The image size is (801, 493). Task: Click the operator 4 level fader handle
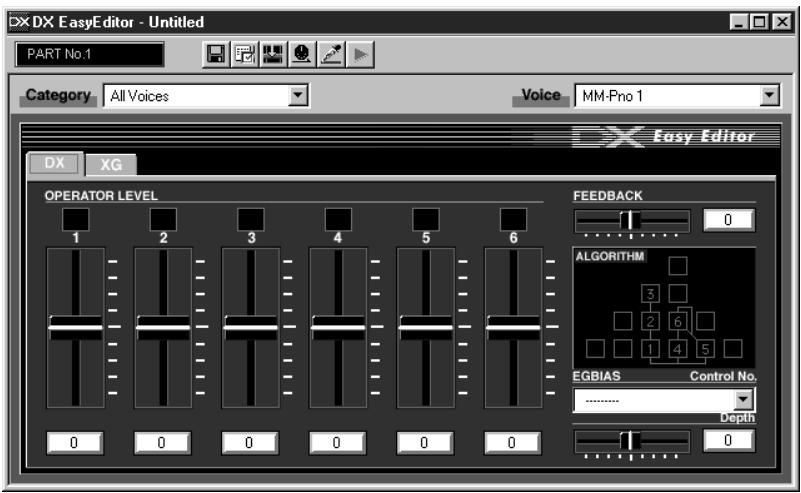click(x=338, y=327)
